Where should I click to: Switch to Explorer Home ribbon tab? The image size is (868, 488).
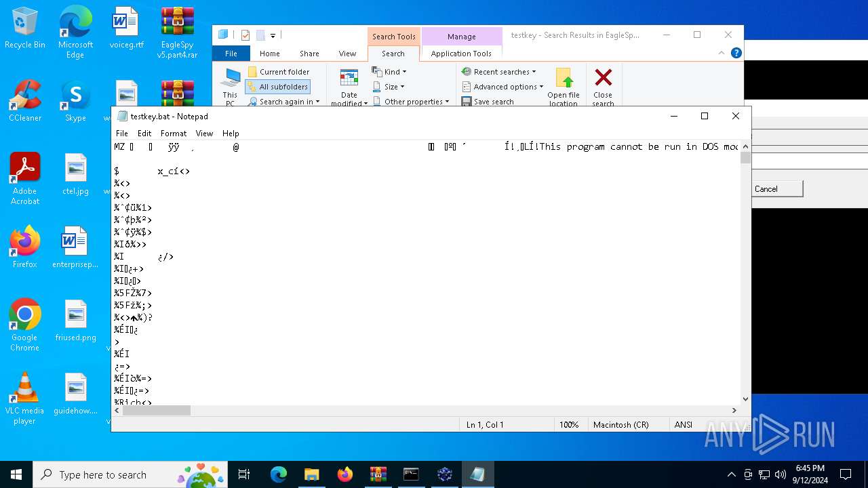pos(269,54)
